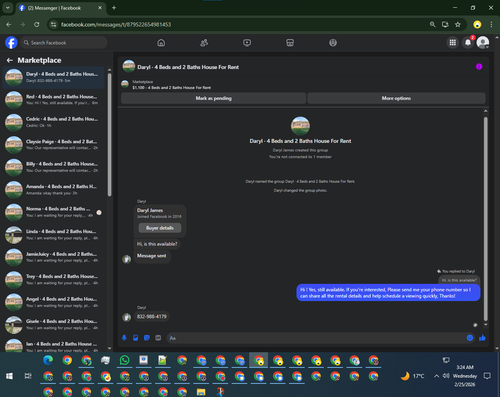Click the Facebook logo home icon
Image resolution: width=500 pixels, height=397 pixels.
[11, 43]
